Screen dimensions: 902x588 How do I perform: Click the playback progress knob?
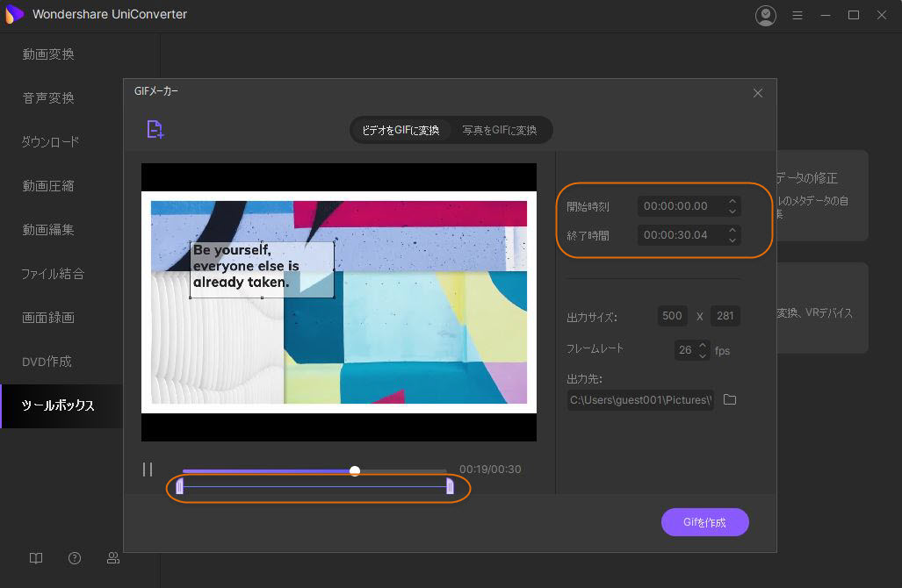point(355,470)
